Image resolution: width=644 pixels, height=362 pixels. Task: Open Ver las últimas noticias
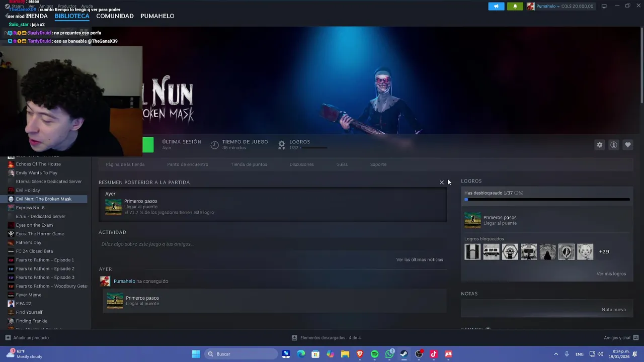click(x=420, y=259)
